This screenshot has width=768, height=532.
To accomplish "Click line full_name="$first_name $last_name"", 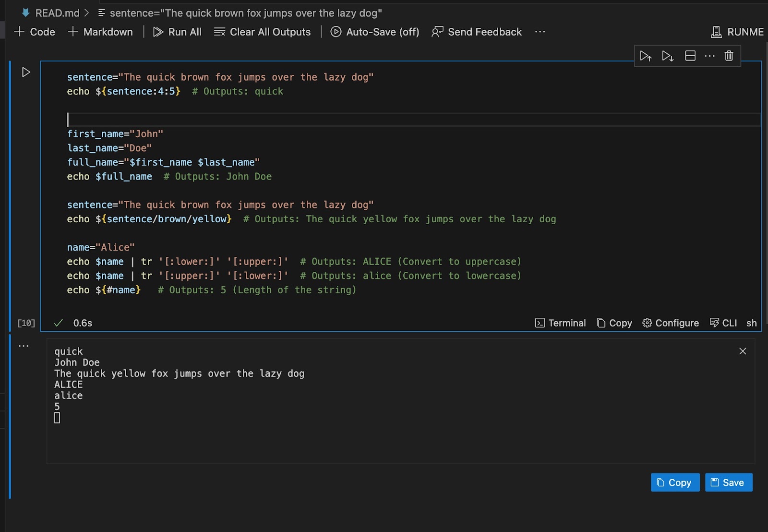I will click(x=164, y=162).
